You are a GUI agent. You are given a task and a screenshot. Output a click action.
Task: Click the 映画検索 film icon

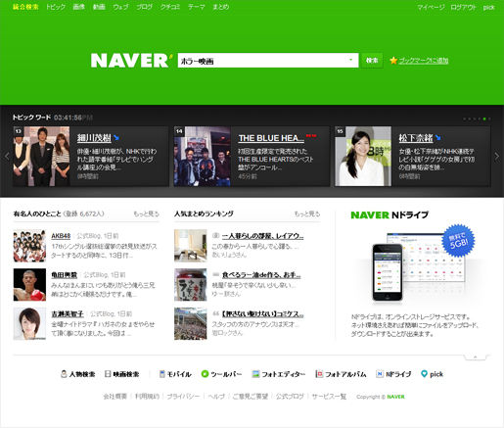click(x=108, y=374)
